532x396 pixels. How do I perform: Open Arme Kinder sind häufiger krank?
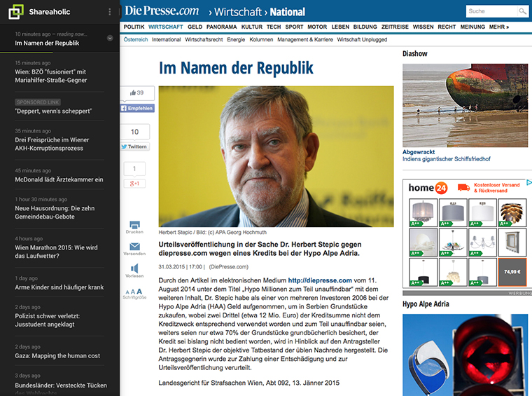tap(59, 287)
